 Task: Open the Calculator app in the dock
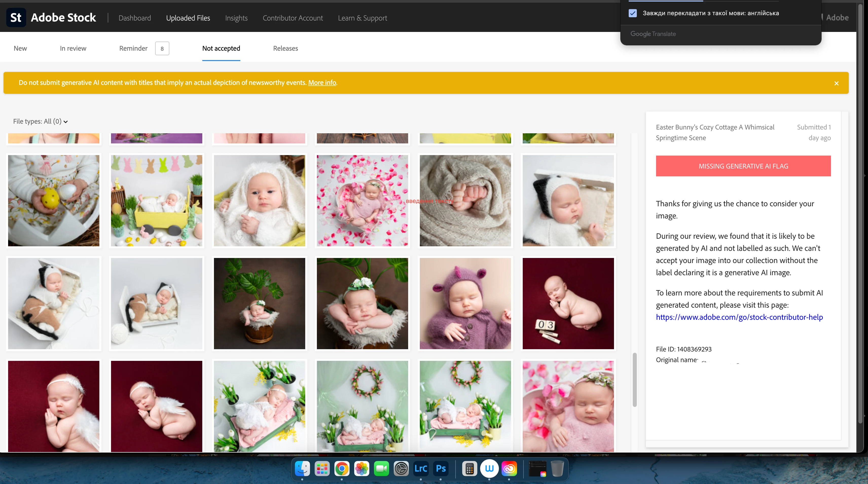point(469,469)
